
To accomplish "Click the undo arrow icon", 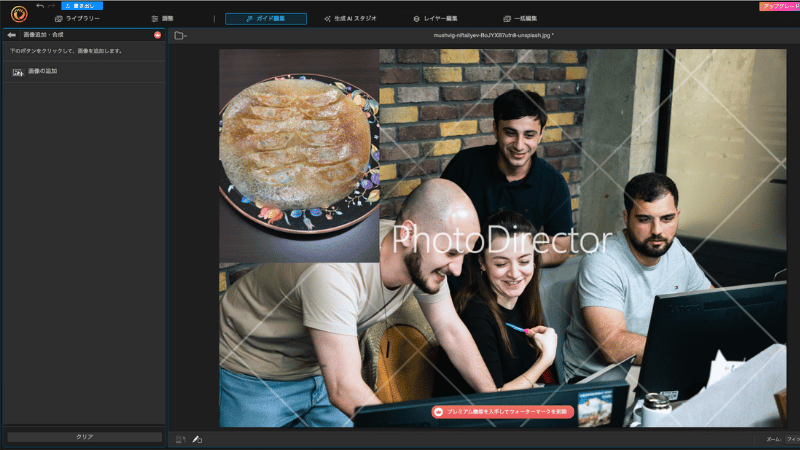I will coord(40,6).
